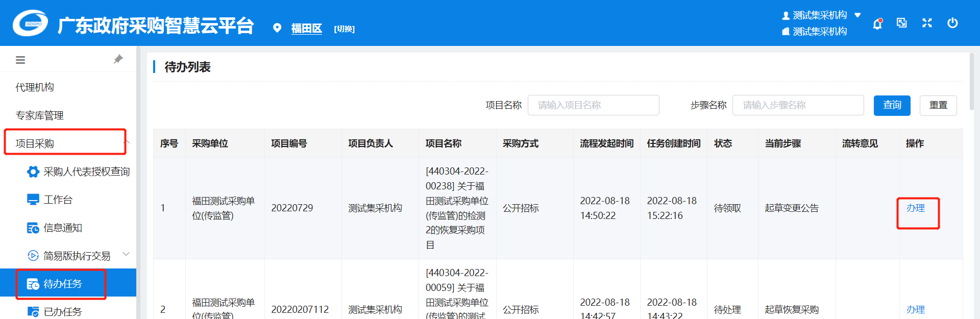Open the 专家库管理 menu item

(x=40, y=115)
